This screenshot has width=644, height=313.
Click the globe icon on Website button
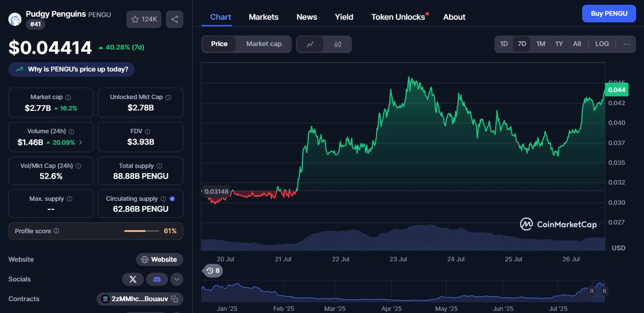coord(144,259)
